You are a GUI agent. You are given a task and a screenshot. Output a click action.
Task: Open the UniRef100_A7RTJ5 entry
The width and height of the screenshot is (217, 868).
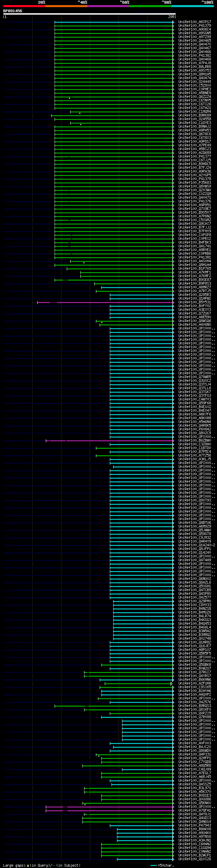[x=195, y=291]
